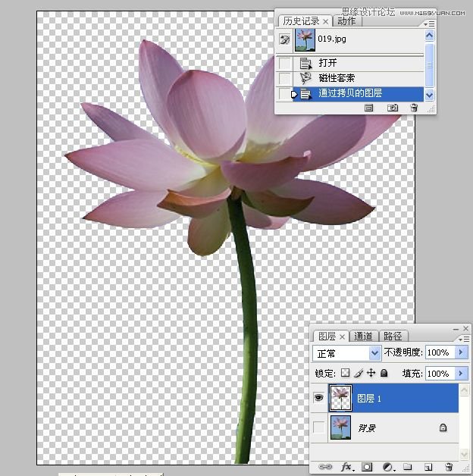Image resolution: width=473 pixels, height=476 pixels.
Task: Open the 正常 blend mode dropdown
Action: pos(346,353)
